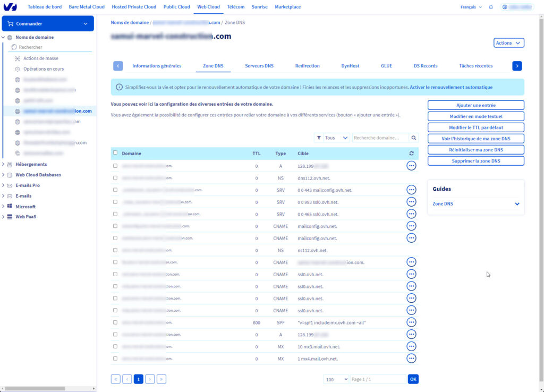Viewport: 544px width, 392px height.
Task: Click the Recherche domaine input field
Action: pos(380,138)
